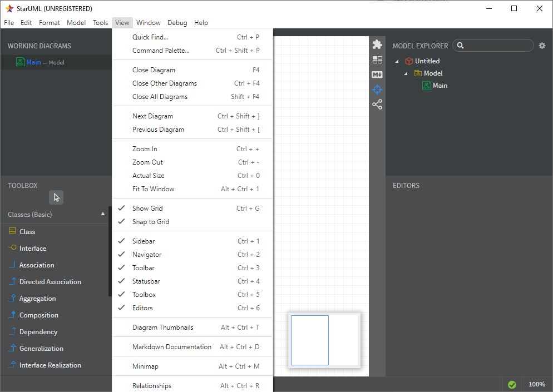553x392 pixels.
Task: Collapse the Classes (Basic) section
Action: pos(102,214)
